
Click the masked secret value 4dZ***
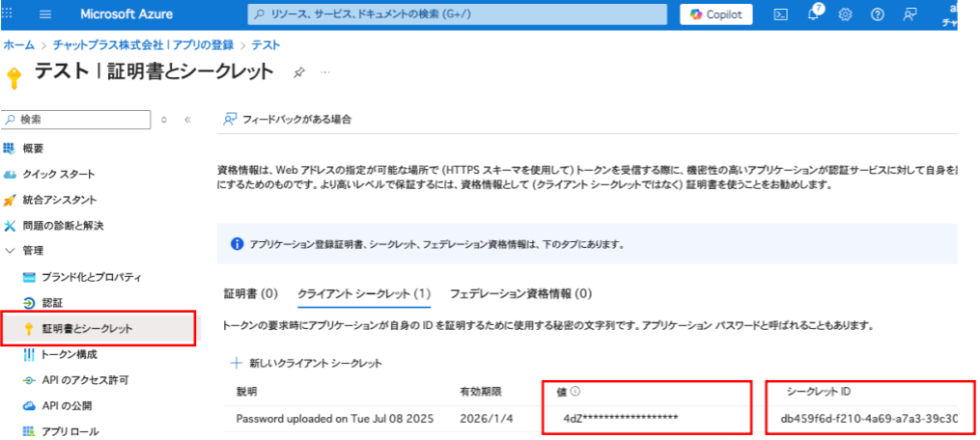pos(621,418)
